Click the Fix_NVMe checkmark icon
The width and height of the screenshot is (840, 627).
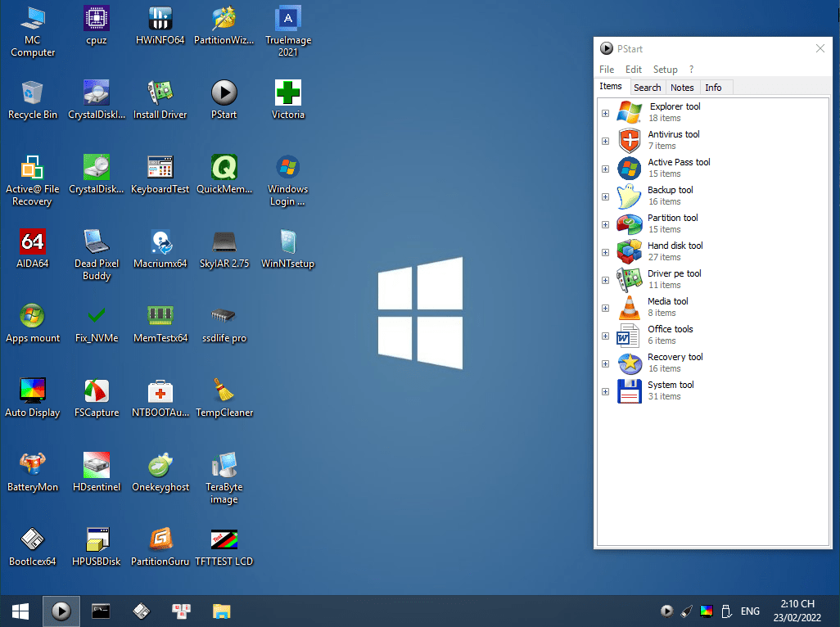(97, 323)
